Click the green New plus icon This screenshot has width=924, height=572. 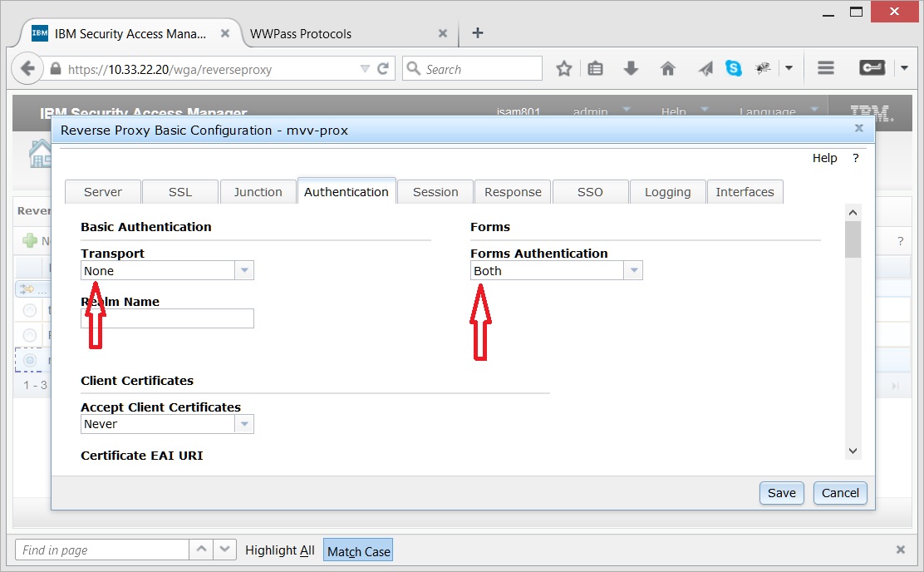(x=30, y=241)
